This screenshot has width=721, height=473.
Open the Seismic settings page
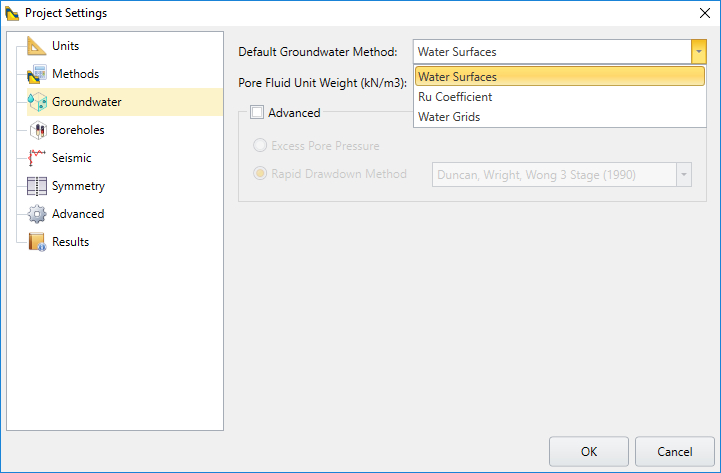tap(71, 158)
